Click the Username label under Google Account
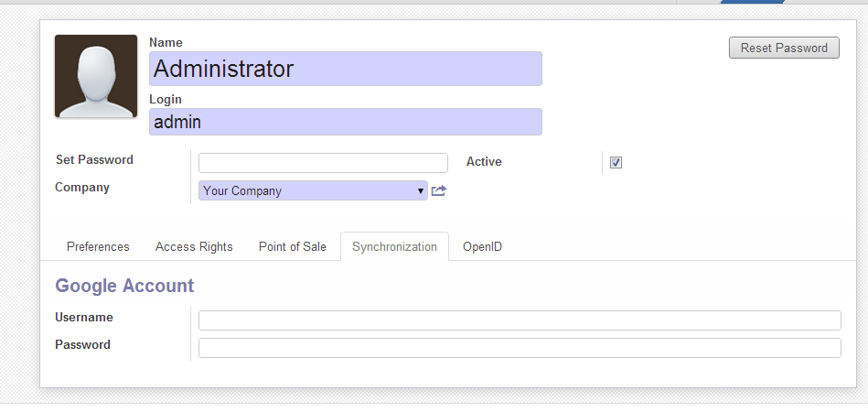This screenshot has width=868, height=412. click(84, 317)
